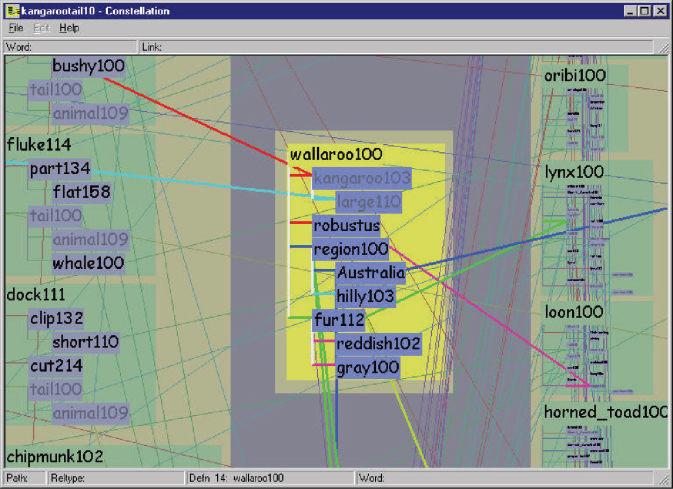Click the horned_toad100 definition label
This screenshot has width=673, height=489.
(606, 411)
